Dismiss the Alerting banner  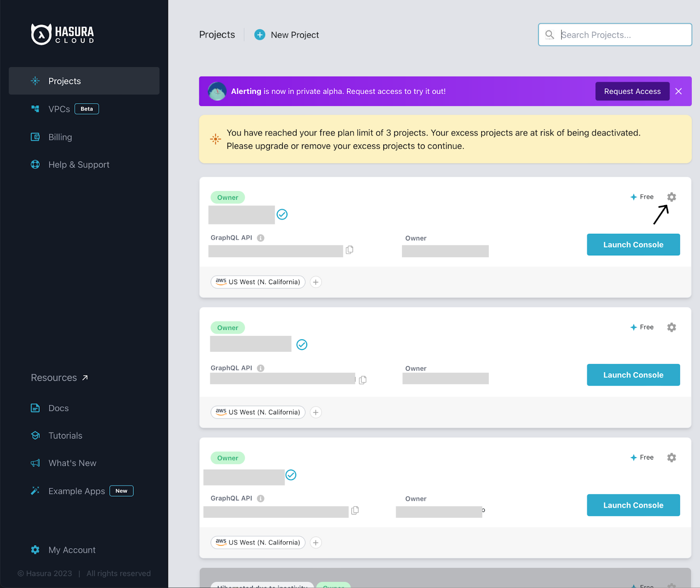click(x=679, y=91)
